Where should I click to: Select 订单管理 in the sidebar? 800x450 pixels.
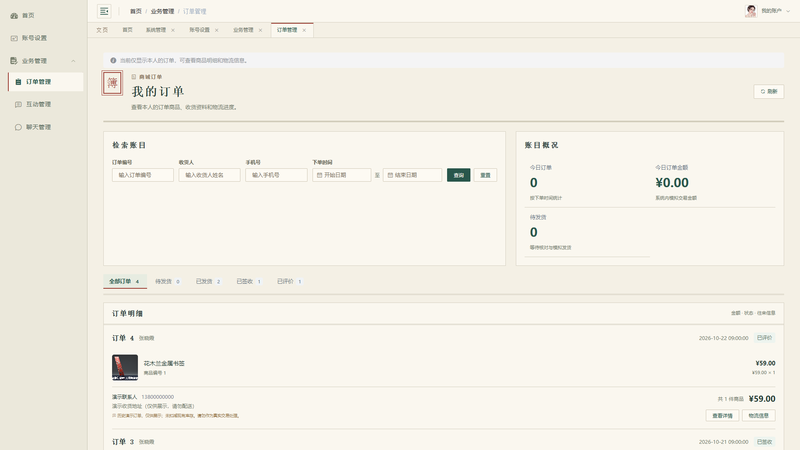tap(46, 82)
